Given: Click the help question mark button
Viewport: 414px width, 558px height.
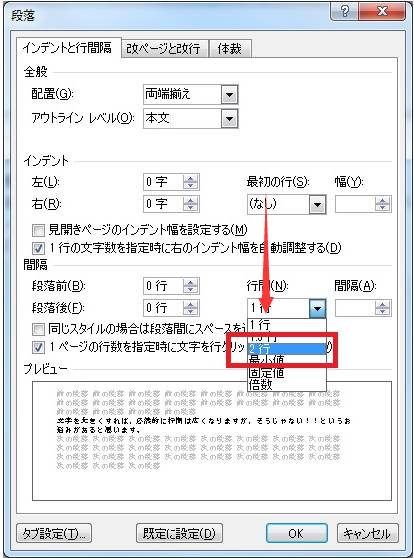Looking at the screenshot, I should (344, 11).
